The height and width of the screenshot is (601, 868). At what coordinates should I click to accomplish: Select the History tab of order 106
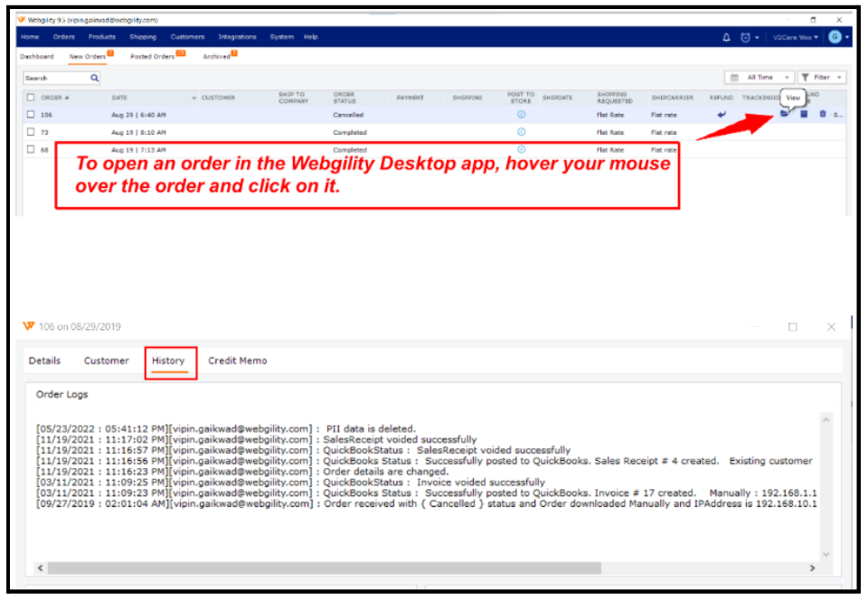(x=168, y=361)
